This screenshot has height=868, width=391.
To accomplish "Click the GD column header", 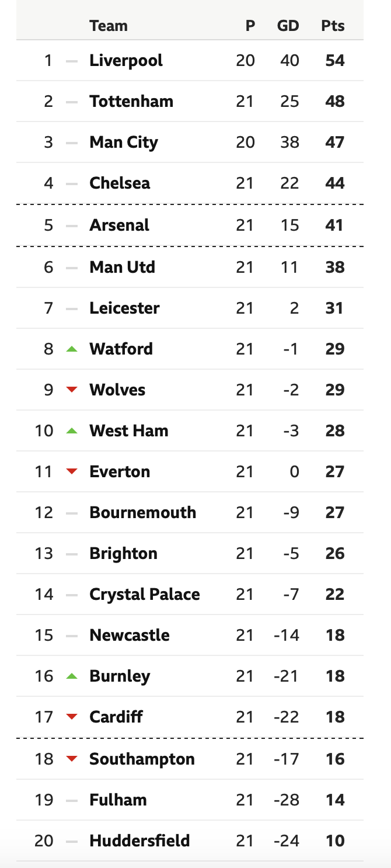I will click(x=288, y=26).
